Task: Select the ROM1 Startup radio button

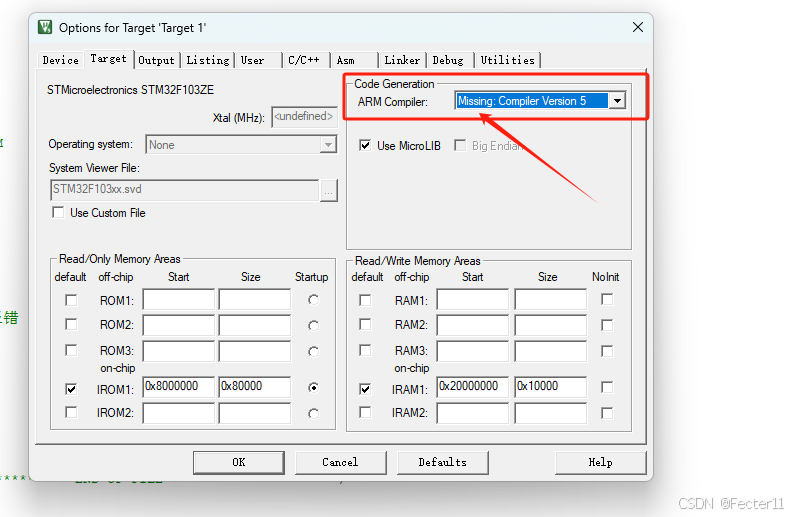Action: (313, 300)
